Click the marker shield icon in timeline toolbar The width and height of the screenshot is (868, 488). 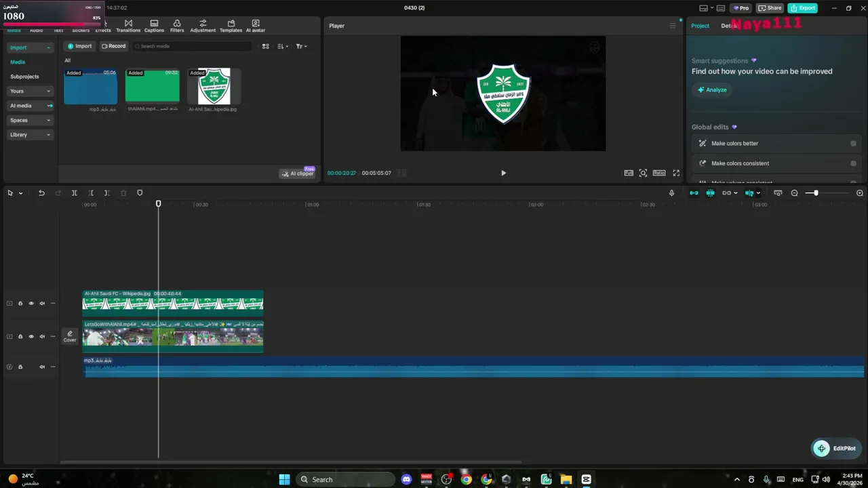(x=140, y=193)
